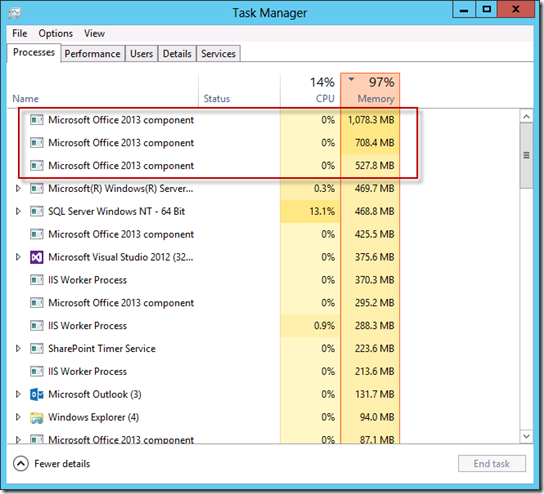This screenshot has width=544, height=494.
Task: Expand the SharePoint Timer Service group
Action: 18,348
